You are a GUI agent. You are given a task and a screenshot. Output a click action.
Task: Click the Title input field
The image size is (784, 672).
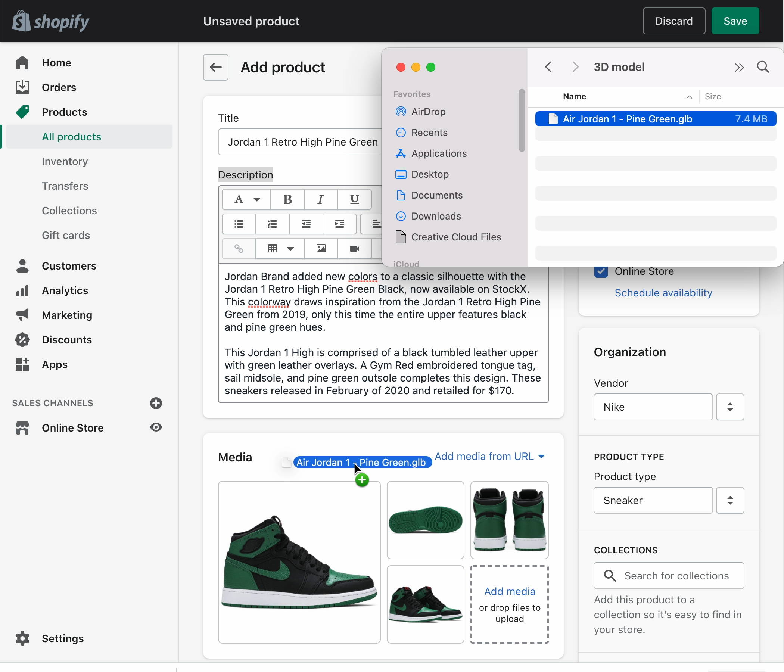tap(300, 142)
